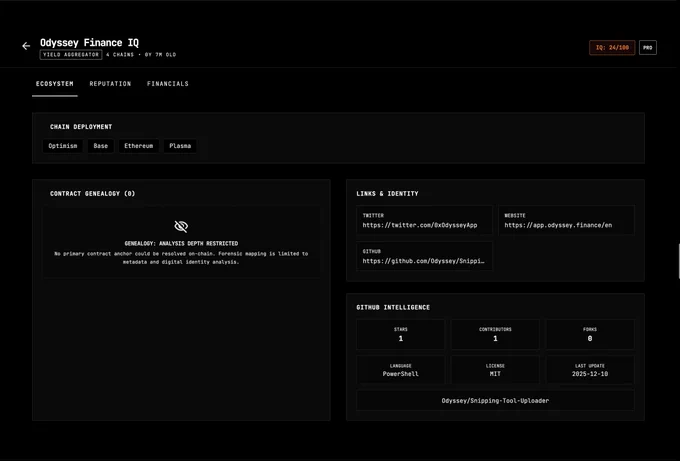Click the License MIT card
The height and width of the screenshot is (461, 680).
click(x=495, y=370)
